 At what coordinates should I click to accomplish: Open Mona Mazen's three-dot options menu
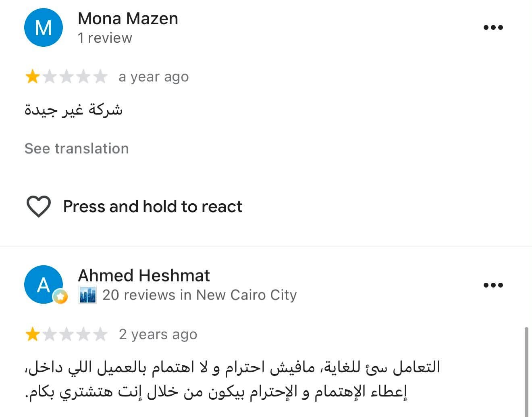[493, 27]
